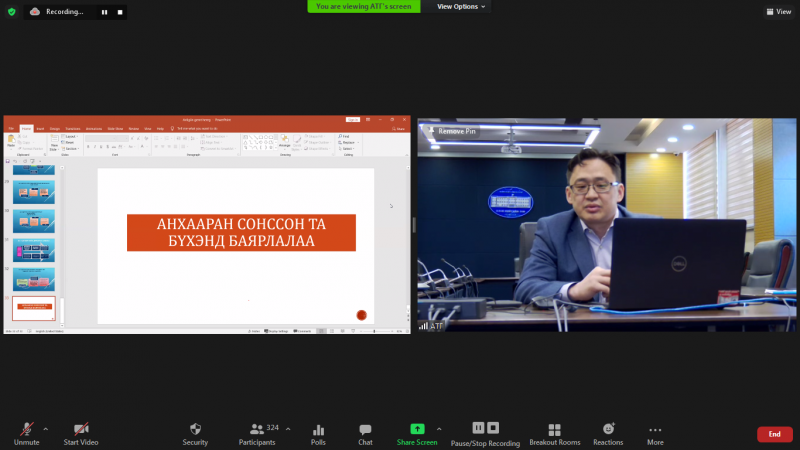800x450 pixels.
Task: Expand the audio options arrow beside Unmute
Action: (x=45, y=428)
